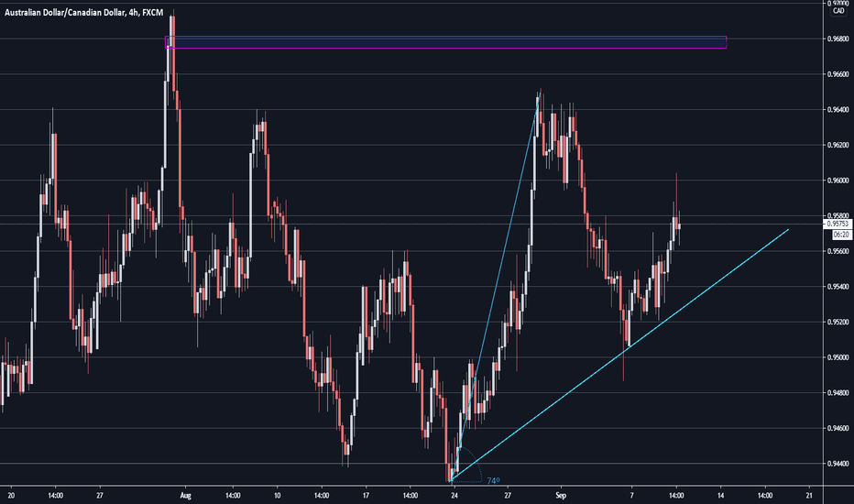Screen dimensions: 854x504
Task: Click the 0.95200 price axis label
Action: tap(839, 322)
